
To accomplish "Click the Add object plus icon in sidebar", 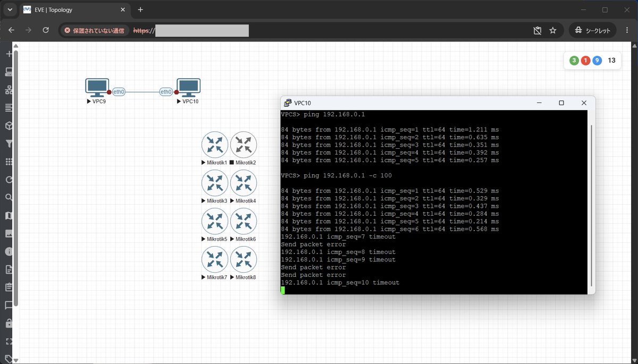I will 9,54.
